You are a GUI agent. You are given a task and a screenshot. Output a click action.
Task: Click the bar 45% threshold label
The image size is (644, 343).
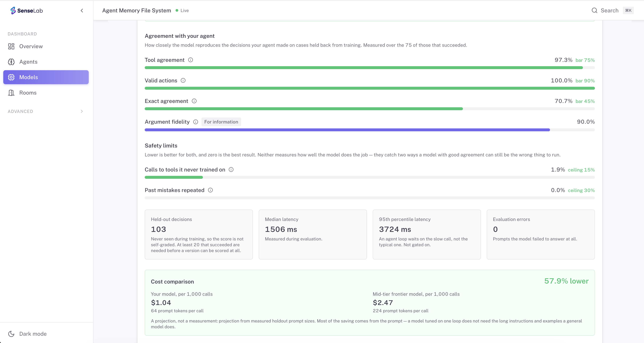[585, 101]
